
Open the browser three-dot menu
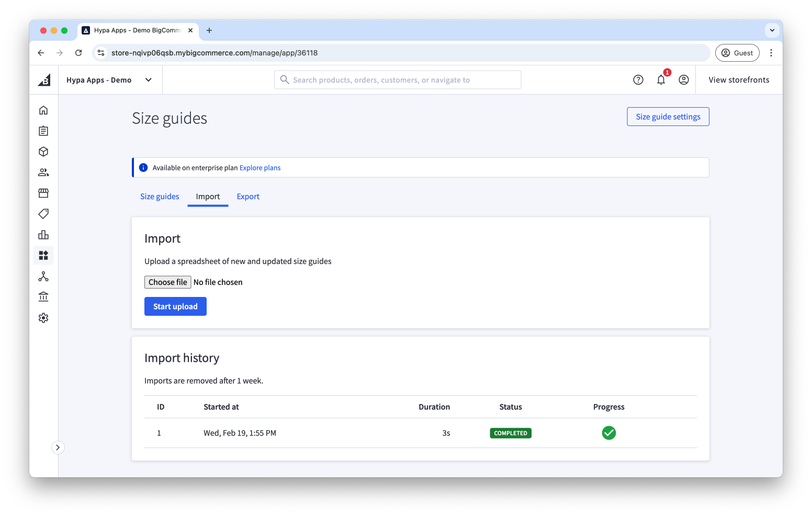[x=771, y=53]
